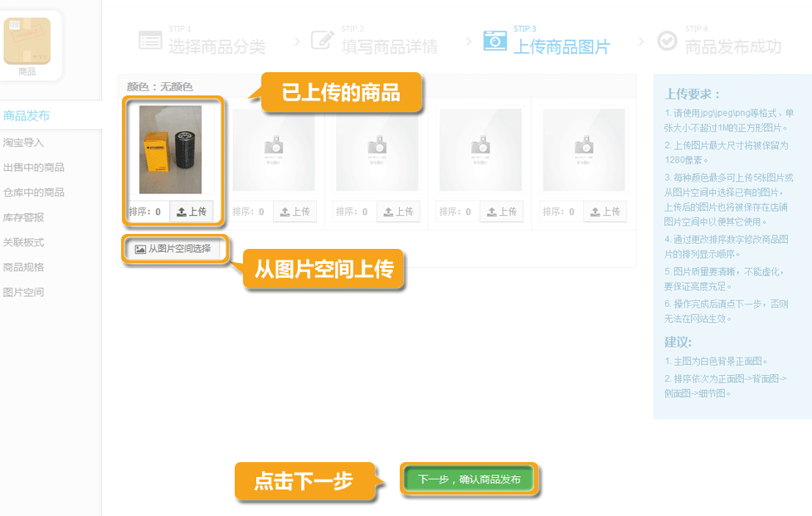
Task: Click the 商品 package icon in sidebar
Action: click(x=27, y=41)
